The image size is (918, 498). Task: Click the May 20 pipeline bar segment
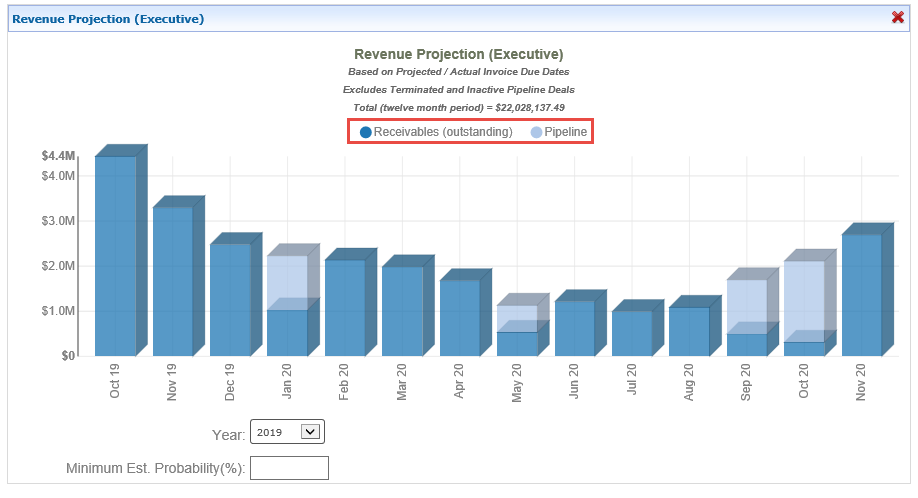tap(517, 319)
